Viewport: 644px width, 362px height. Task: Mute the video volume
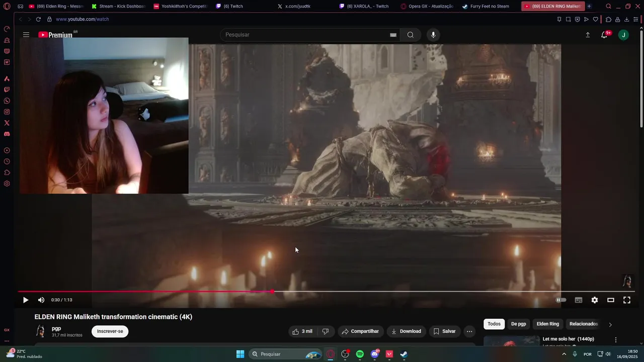(41, 300)
